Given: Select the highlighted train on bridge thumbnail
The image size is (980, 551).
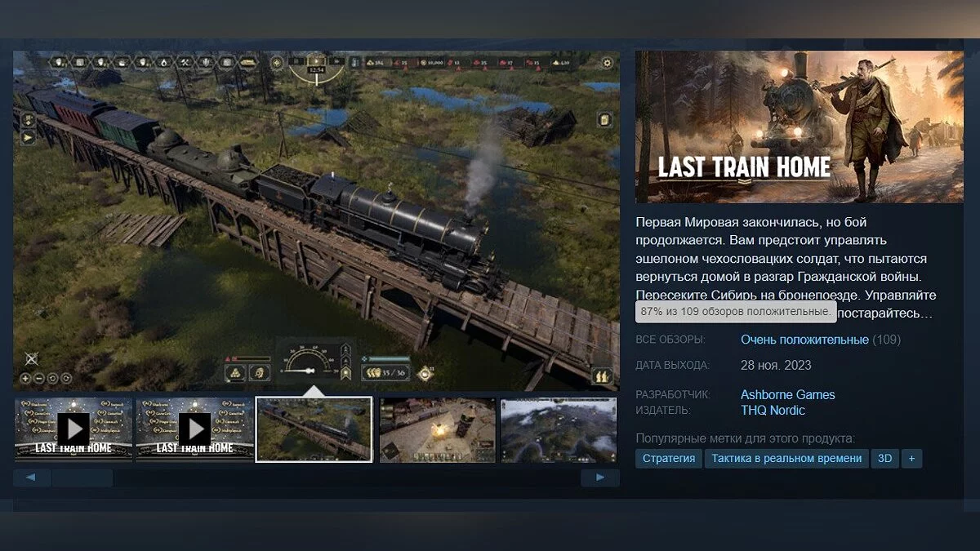Looking at the screenshot, I should point(314,429).
